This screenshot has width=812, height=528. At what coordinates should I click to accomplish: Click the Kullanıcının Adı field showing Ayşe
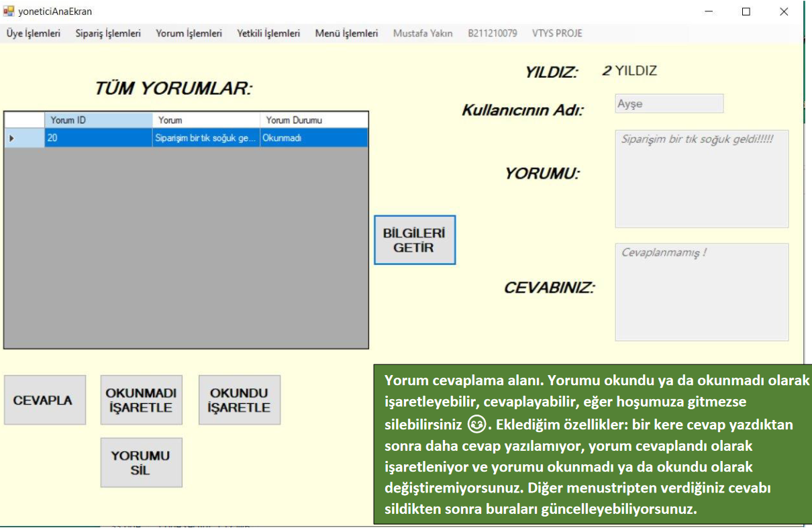click(669, 104)
